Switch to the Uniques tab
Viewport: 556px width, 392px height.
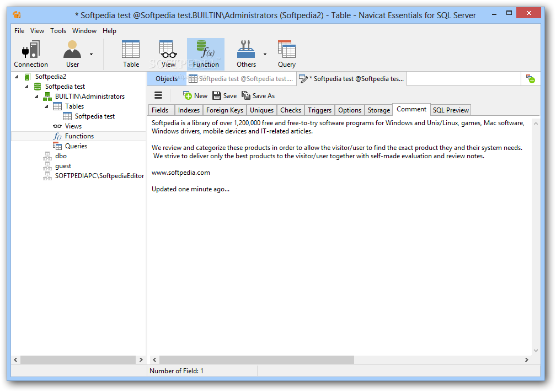[261, 110]
